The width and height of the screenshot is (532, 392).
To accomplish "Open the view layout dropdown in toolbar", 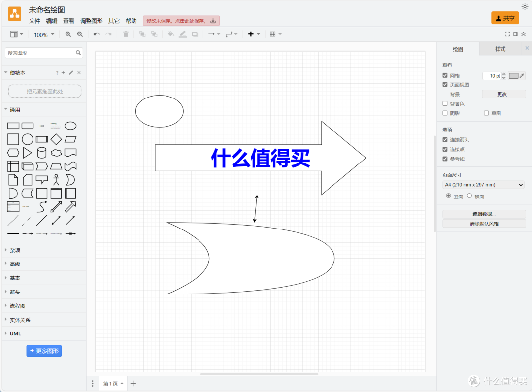I will click(x=17, y=34).
